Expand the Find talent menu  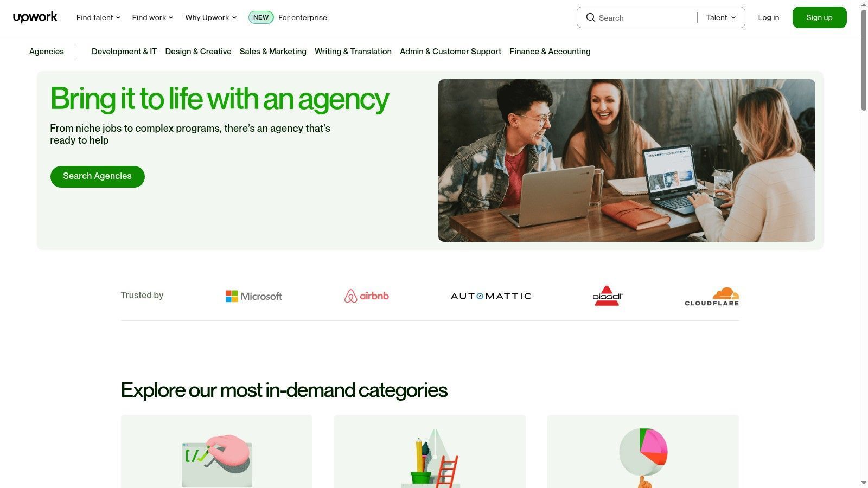point(98,17)
